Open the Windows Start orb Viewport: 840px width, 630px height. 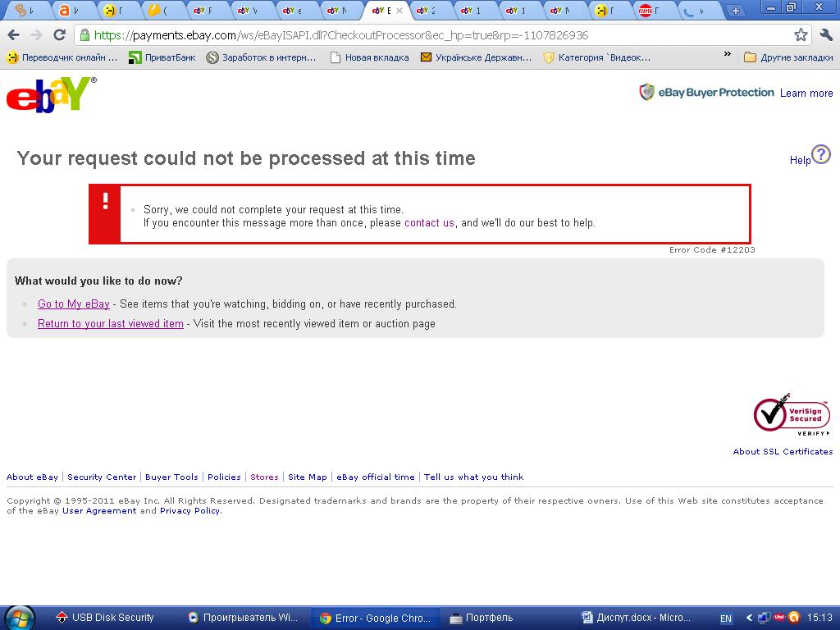click(x=20, y=618)
